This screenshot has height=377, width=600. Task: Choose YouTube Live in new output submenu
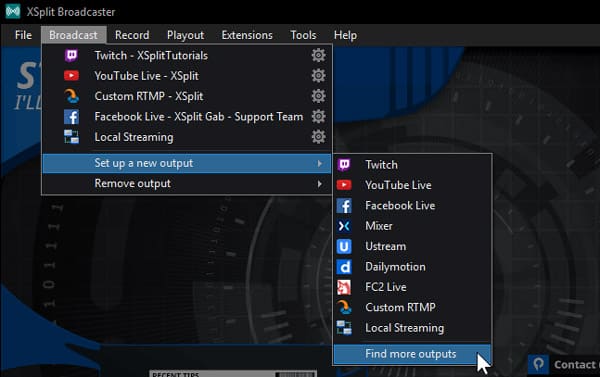tap(412, 185)
